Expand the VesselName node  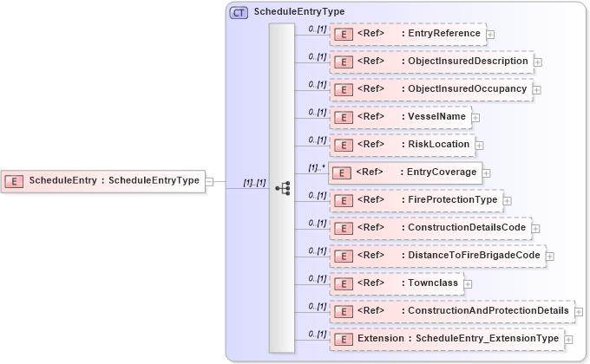(475, 118)
